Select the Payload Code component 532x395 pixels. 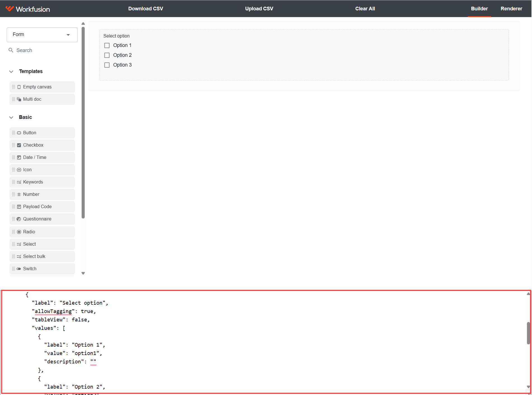(42, 207)
